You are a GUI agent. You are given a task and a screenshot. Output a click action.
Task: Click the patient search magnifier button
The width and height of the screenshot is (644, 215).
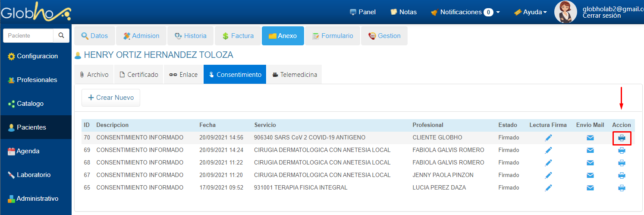point(61,35)
